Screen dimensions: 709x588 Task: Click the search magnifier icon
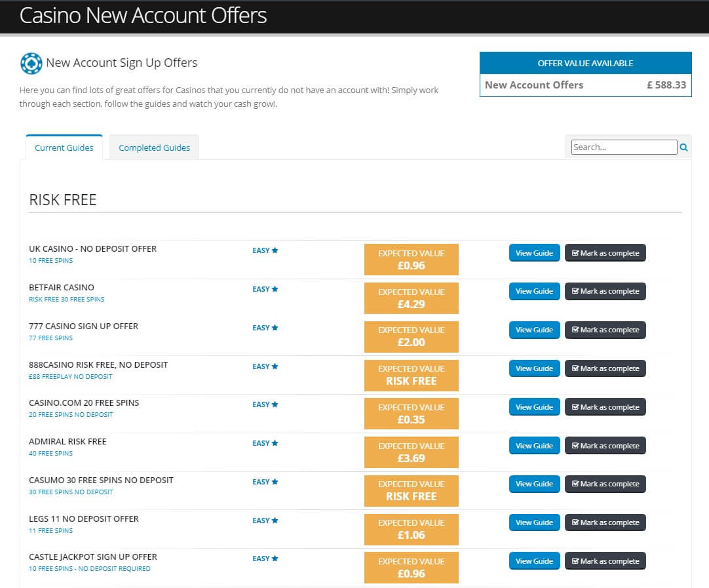pyautogui.click(x=684, y=147)
